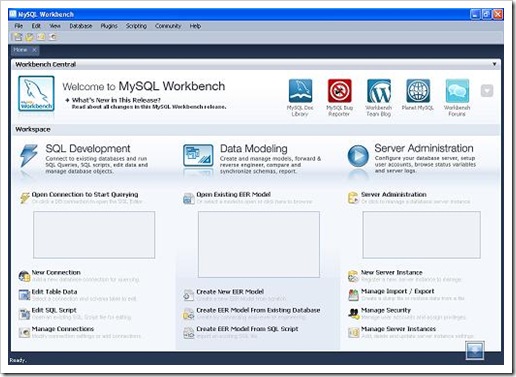The width and height of the screenshot is (516, 377).
Task: Collapse the Workbench Central panel arrow
Action: tap(494, 64)
